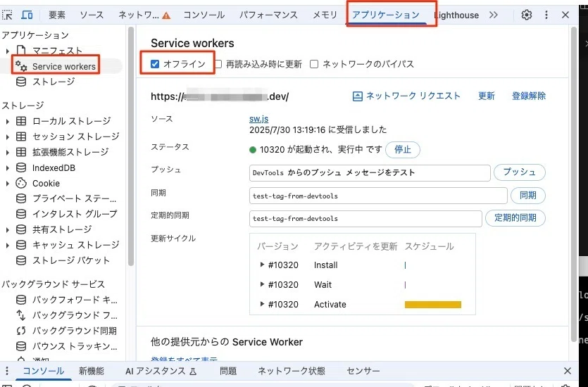This screenshot has height=387, width=588.
Task: Open the AI アシスタンス drawer tab
Action: (x=161, y=371)
